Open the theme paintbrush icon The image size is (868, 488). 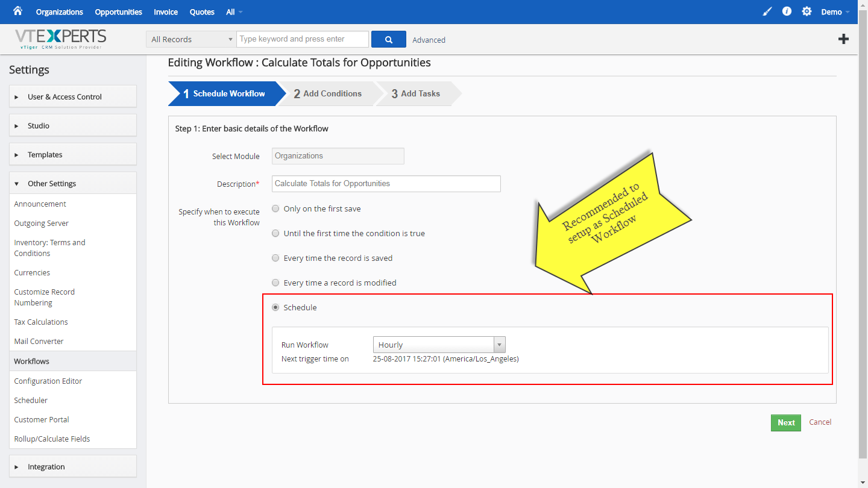767,11
